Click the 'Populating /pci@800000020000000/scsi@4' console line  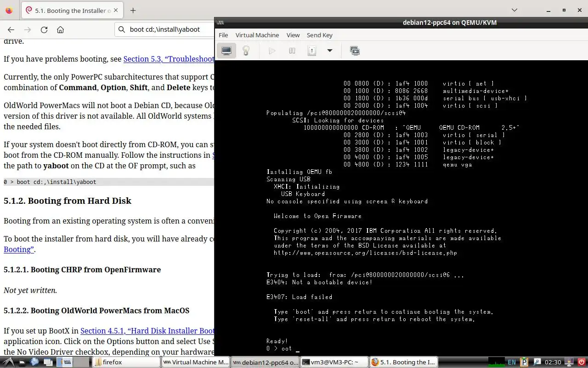[336, 113]
